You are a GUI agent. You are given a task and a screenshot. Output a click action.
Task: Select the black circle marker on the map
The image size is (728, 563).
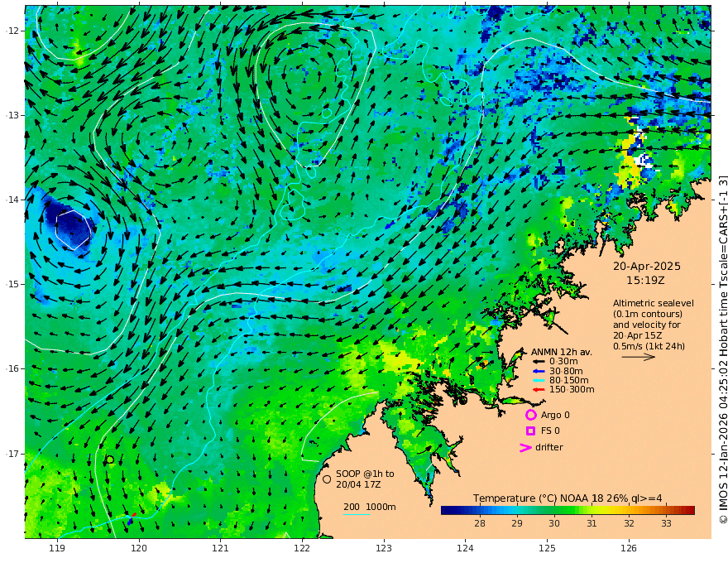coord(109,460)
